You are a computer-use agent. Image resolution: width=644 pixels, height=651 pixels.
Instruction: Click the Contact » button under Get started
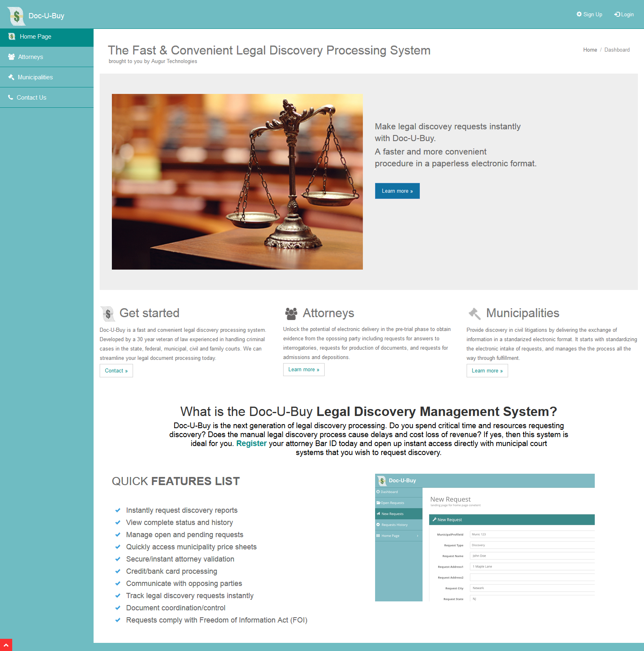pos(116,371)
